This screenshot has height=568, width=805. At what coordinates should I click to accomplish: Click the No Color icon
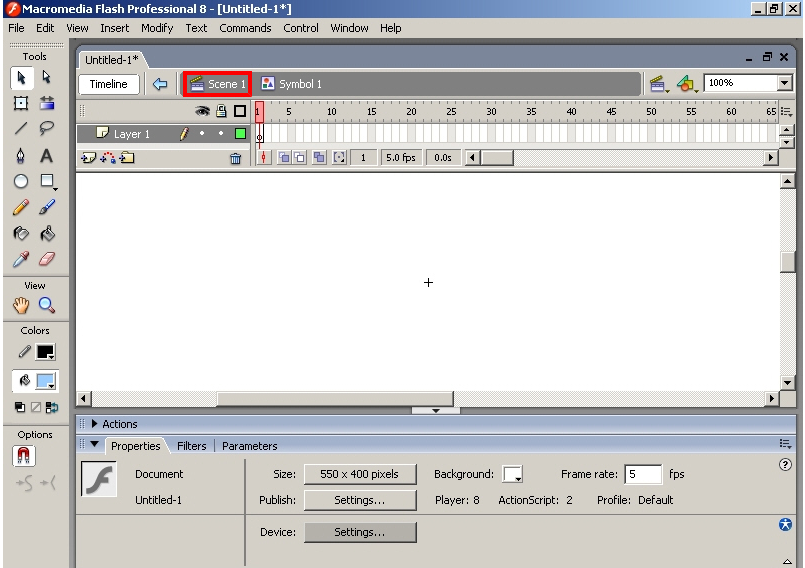click(36, 407)
